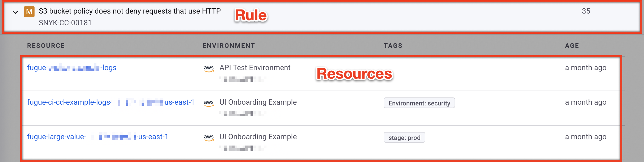The width and height of the screenshot is (644, 162).
Task: Sort by the RESOURCE column header
Action: [46, 46]
